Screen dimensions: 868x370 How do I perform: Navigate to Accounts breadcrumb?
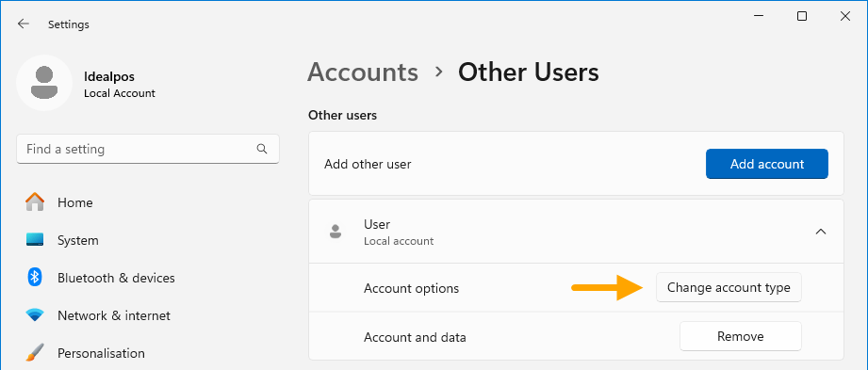pos(363,72)
